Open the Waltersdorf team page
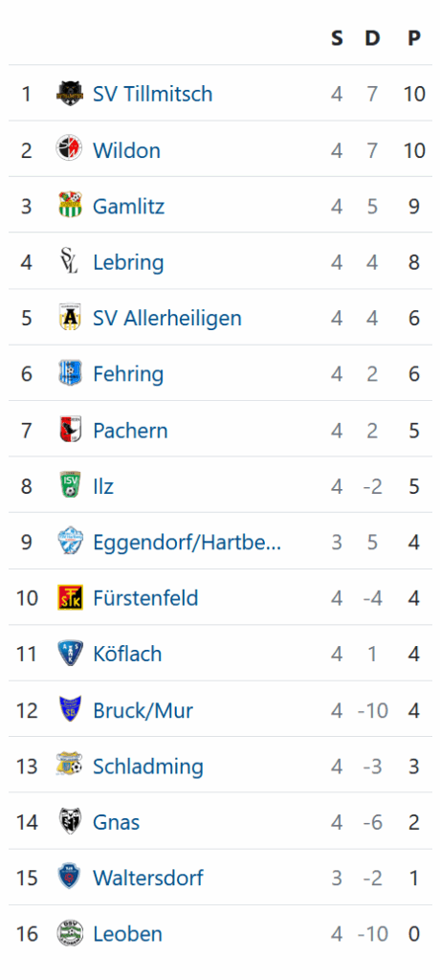 click(x=148, y=878)
